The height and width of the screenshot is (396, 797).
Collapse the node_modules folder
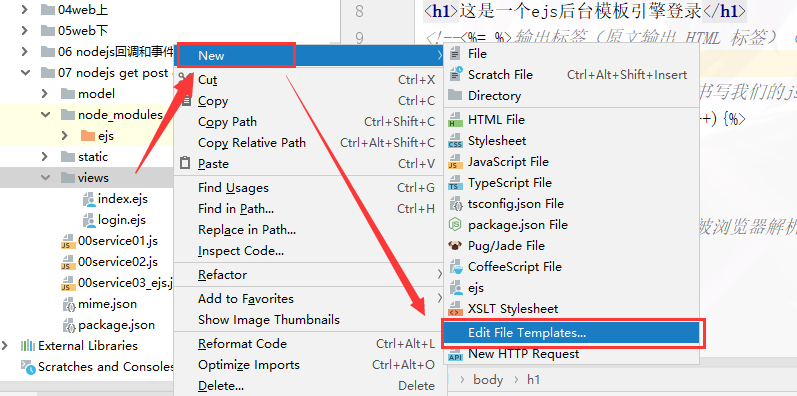[45, 115]
